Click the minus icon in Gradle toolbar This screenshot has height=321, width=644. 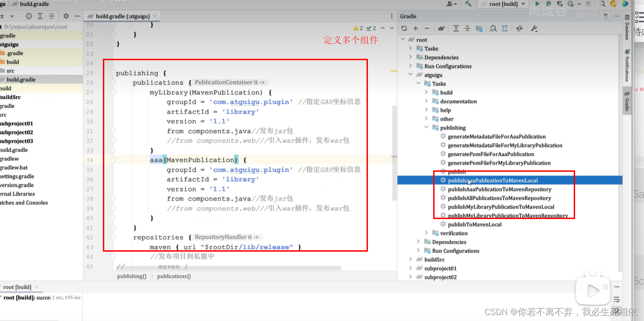(427, 28)
